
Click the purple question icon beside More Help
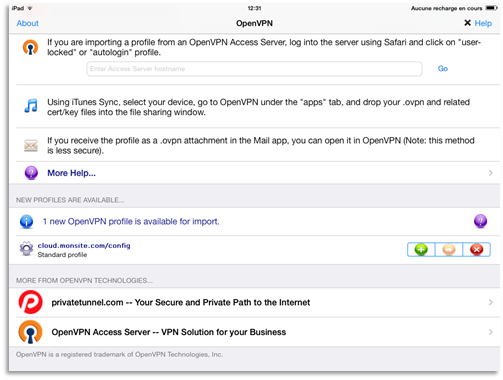31,173
